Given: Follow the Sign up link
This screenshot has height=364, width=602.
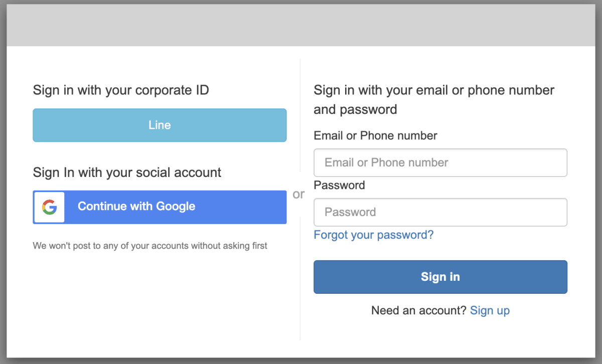Looking at the screenshot, I should 490,310.
